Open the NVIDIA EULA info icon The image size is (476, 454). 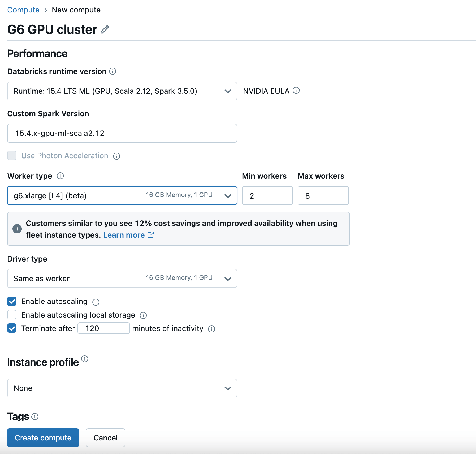[296, 91]
